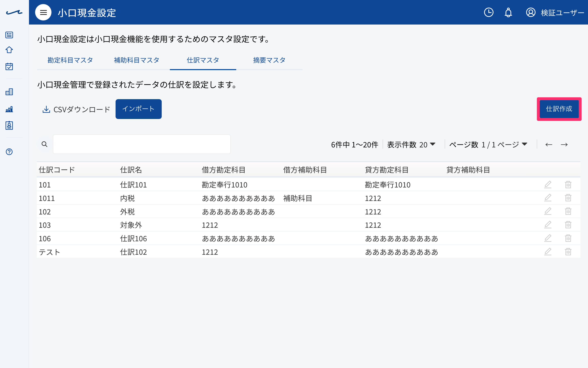Open the notification bell
Viewport: 588px width, 368px height.
[x=508, y=12]
